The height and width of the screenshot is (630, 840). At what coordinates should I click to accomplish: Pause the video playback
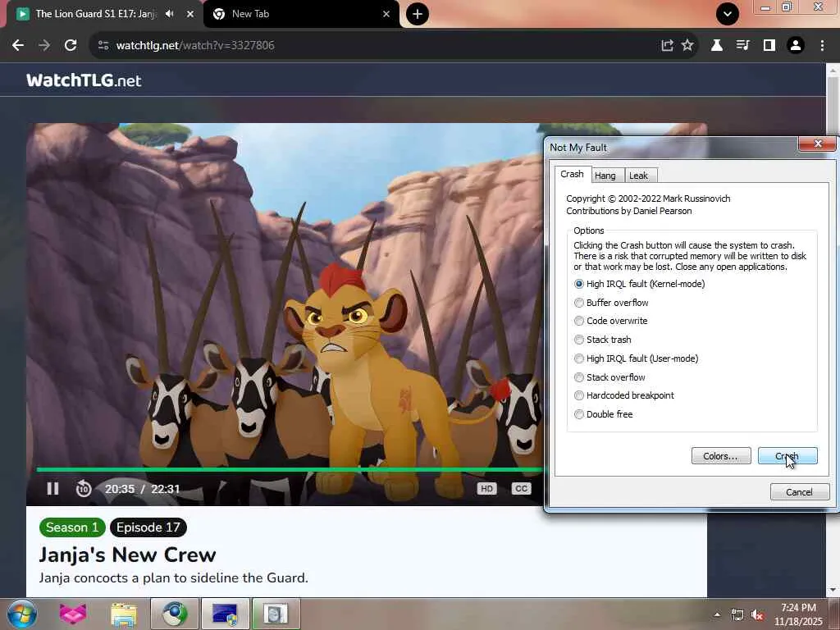[x=52, y=489]
